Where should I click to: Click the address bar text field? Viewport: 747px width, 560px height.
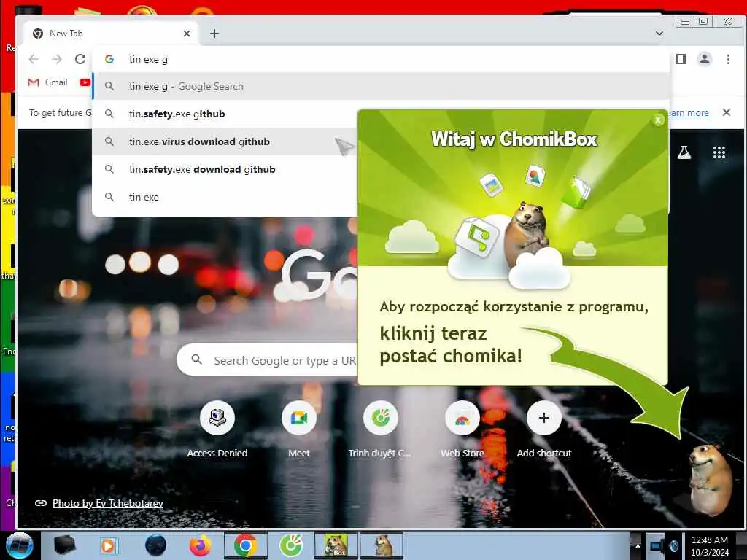(381, 59)
